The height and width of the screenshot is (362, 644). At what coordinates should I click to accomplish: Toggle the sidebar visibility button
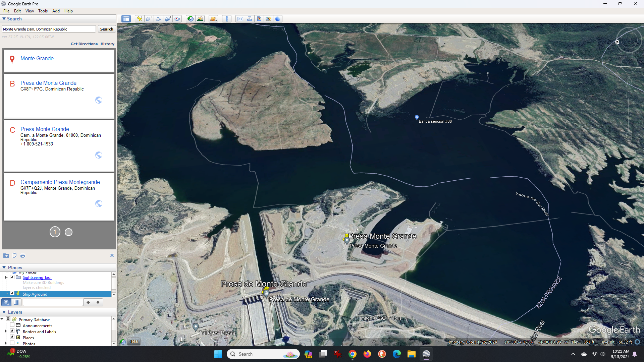(126, 19)
